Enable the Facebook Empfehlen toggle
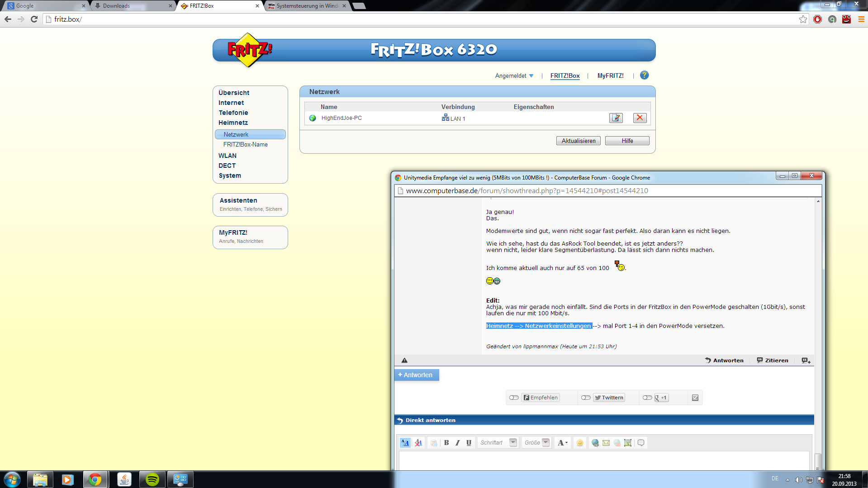The width and height of the screenshot is (868, 488). point(514,398)
